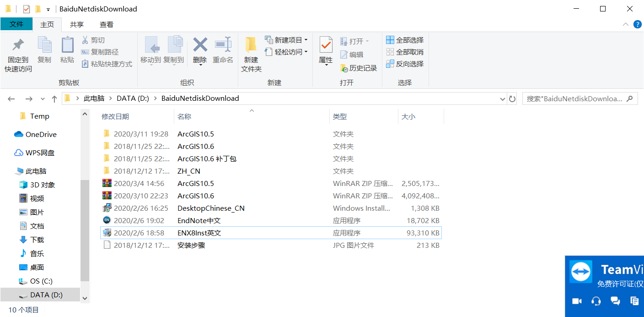Click the Rename button
Viewport: 644px width, 317px height.
click(x=223, y=50)
